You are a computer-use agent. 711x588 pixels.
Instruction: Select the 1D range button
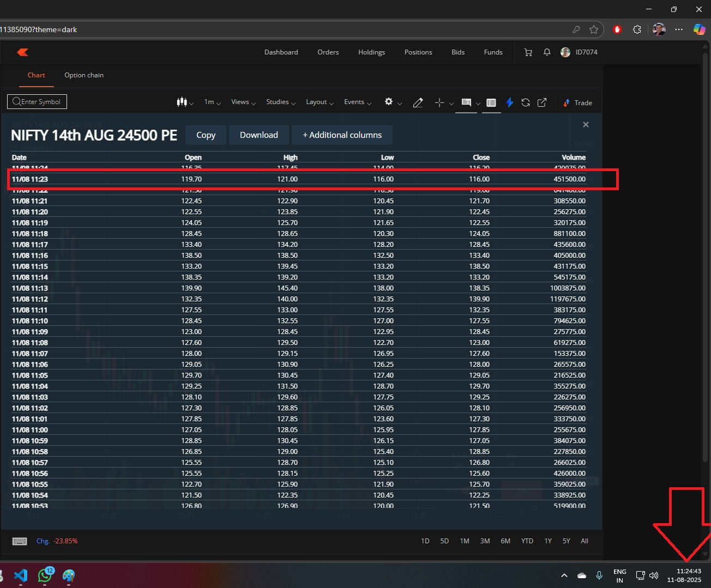(425, 541)
